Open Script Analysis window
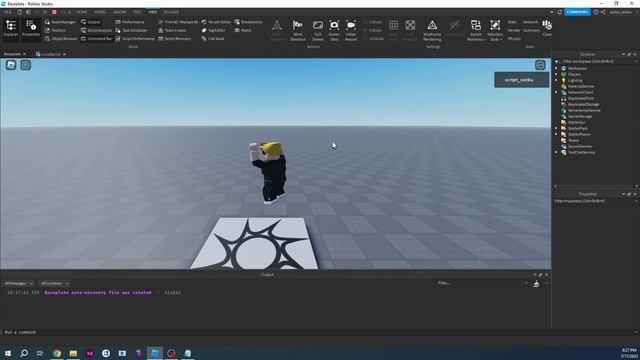This screenshot has height=360, width=640. pyautogui.click(x=96, y=30)
